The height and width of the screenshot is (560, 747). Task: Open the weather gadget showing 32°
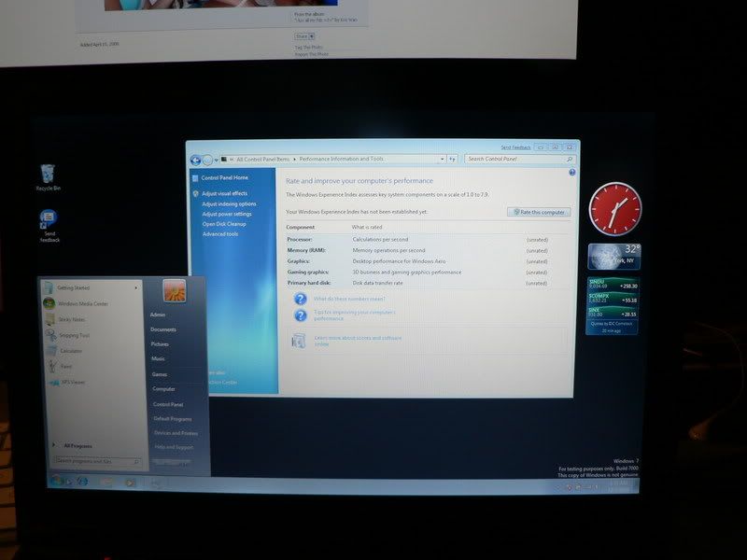(x=614, y=258)
